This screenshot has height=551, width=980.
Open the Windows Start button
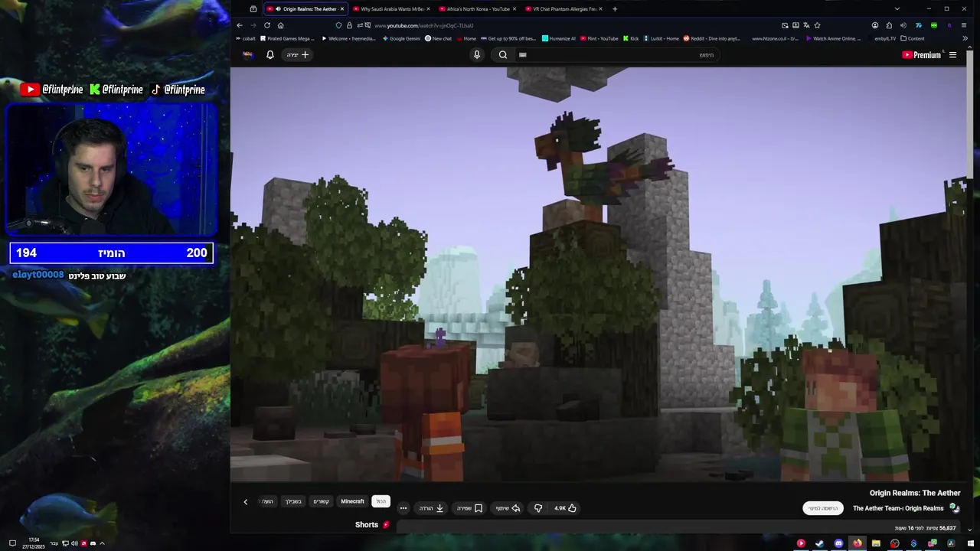pyautogui.click(x=970, y=543)
